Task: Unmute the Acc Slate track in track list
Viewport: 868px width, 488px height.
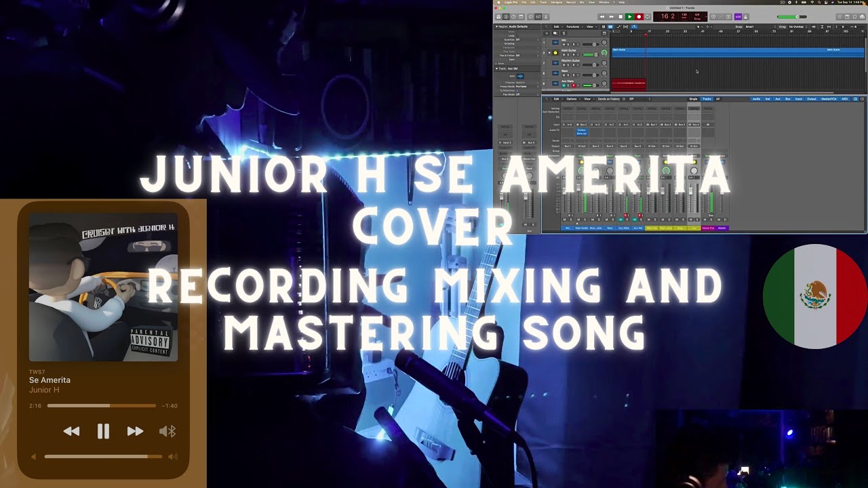Action: point(564,85)
